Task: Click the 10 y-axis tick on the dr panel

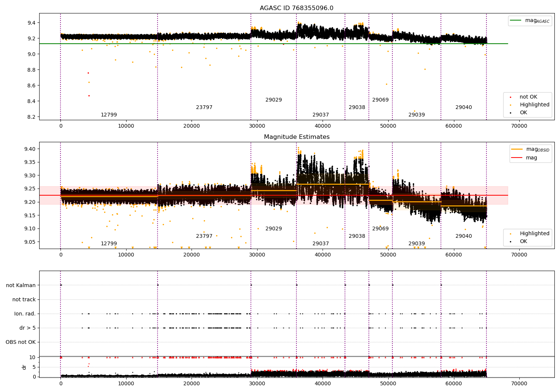Action: coord(32,357)
